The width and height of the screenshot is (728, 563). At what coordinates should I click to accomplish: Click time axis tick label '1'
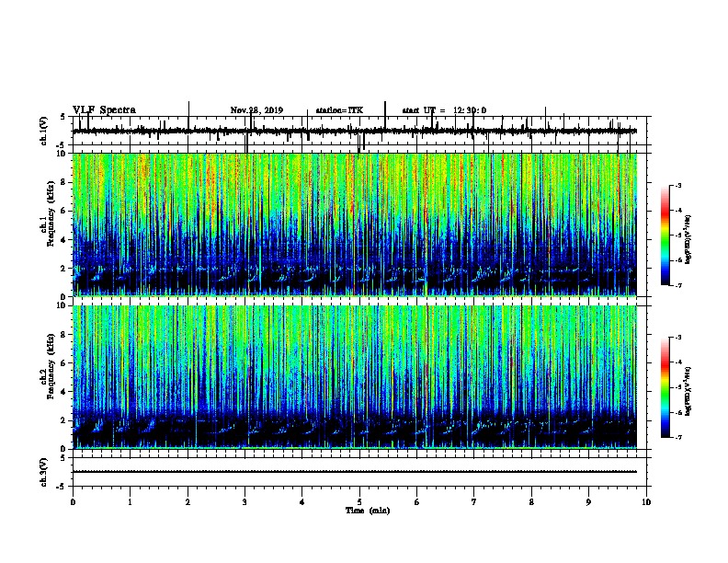(130, 502)
